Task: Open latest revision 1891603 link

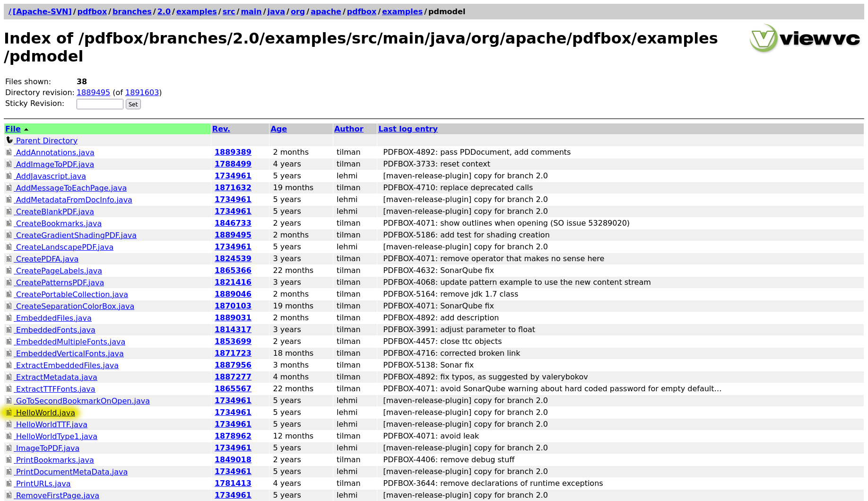Action: click(x=142, y=92)
